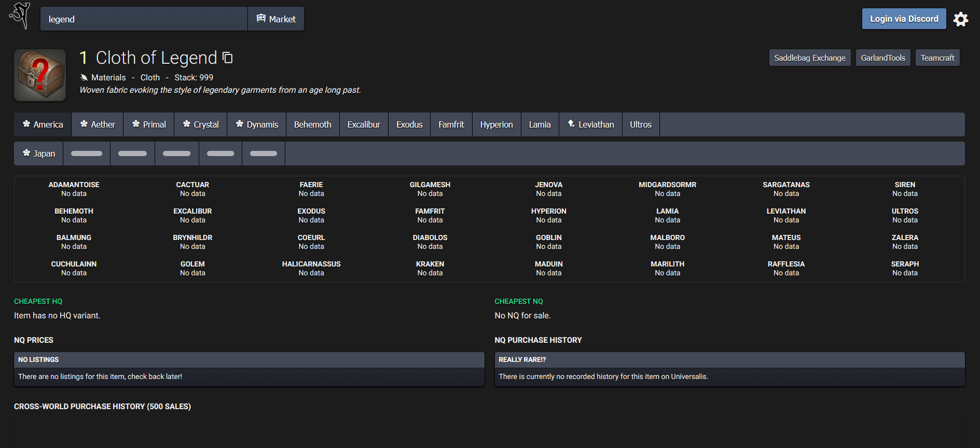The width and height of the screenshot is (980, 448).
Task: Switch to the Dynamis data center tab
Action: coord(257,124)
